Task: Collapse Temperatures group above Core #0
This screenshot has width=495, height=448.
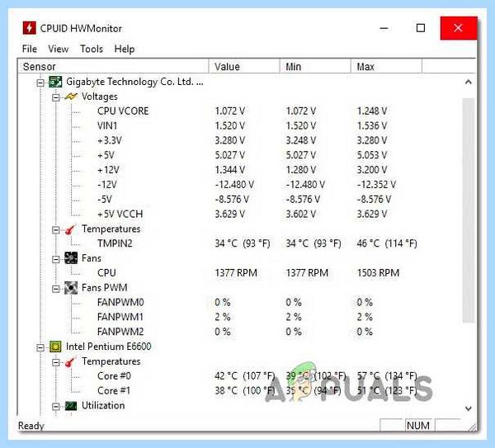Action: 55,362
